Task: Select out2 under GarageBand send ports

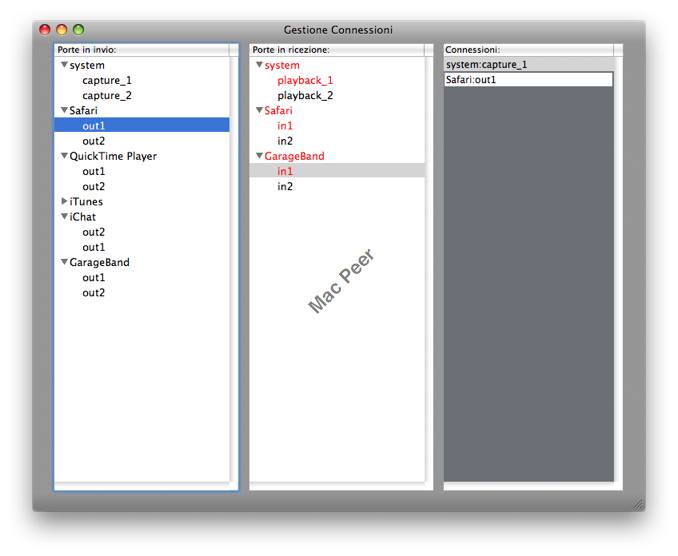Action: tap(93, 293)
